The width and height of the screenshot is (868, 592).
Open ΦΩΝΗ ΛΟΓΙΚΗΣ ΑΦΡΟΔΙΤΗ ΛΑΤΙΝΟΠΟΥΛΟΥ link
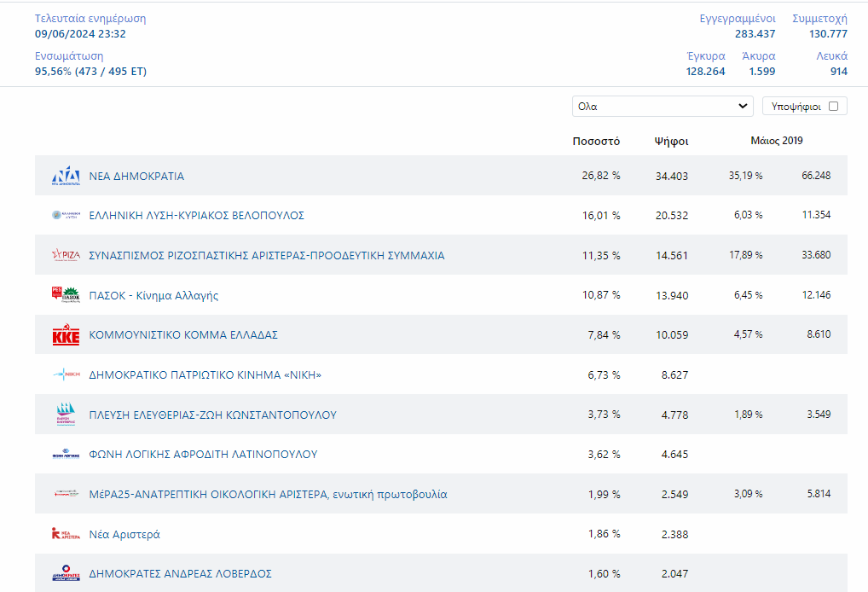[x=203, y=454]
